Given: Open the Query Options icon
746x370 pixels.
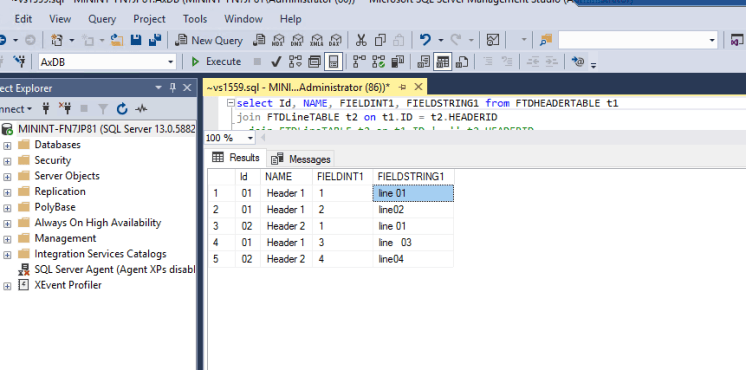Looking at the screenshot, I should [x=314, y=61].
